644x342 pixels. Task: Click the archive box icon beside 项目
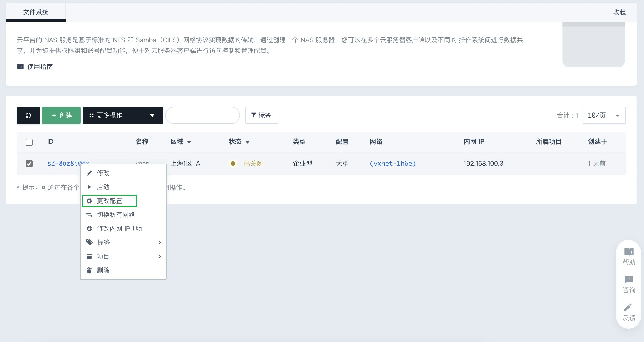coord(89,256)
